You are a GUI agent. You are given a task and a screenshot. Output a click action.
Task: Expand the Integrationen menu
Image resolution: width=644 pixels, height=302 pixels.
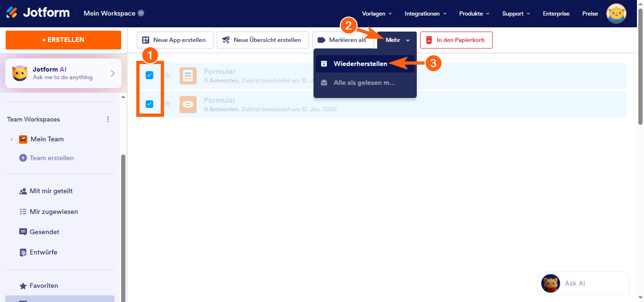point(425,14)
